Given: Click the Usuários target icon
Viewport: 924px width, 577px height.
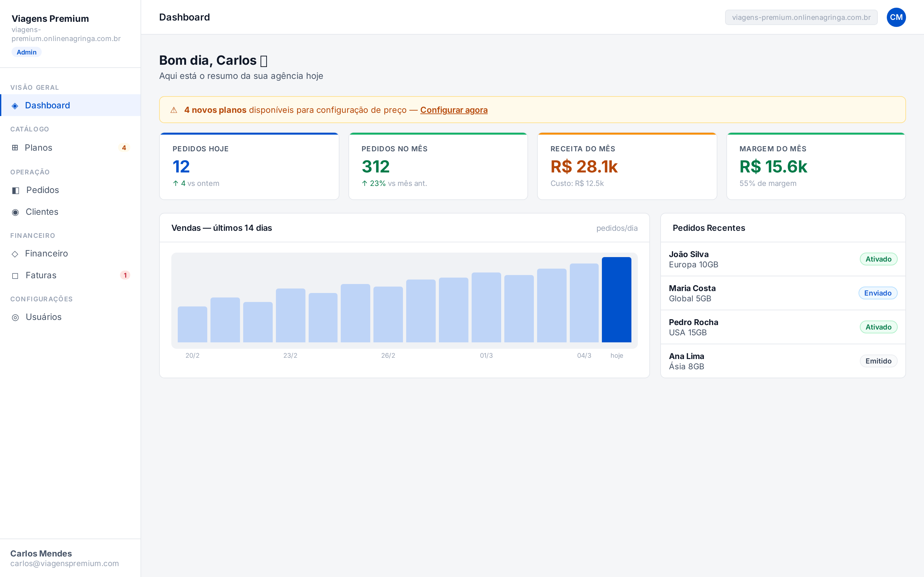Looking at the screenshot, I should (15, 317).
